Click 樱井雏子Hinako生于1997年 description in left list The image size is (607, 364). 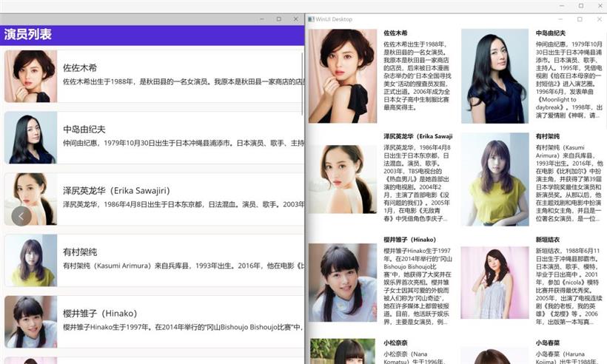coord(183,328)
